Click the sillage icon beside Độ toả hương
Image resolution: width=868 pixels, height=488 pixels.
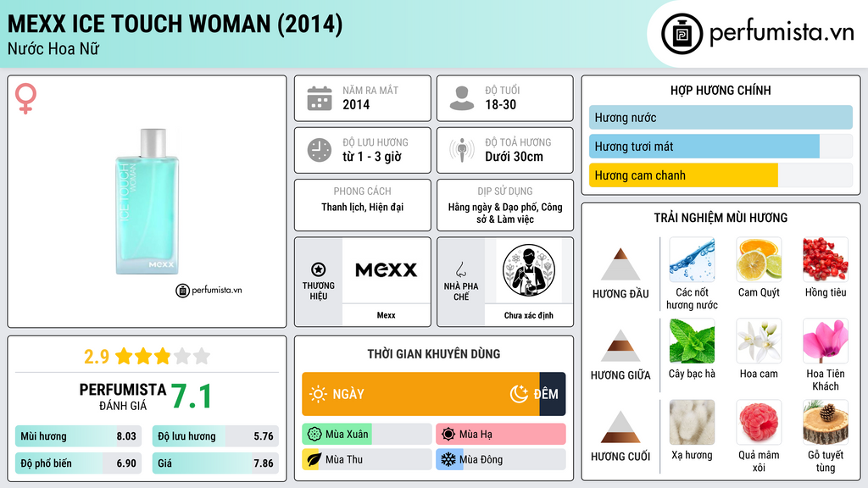(x=462, y=150)
